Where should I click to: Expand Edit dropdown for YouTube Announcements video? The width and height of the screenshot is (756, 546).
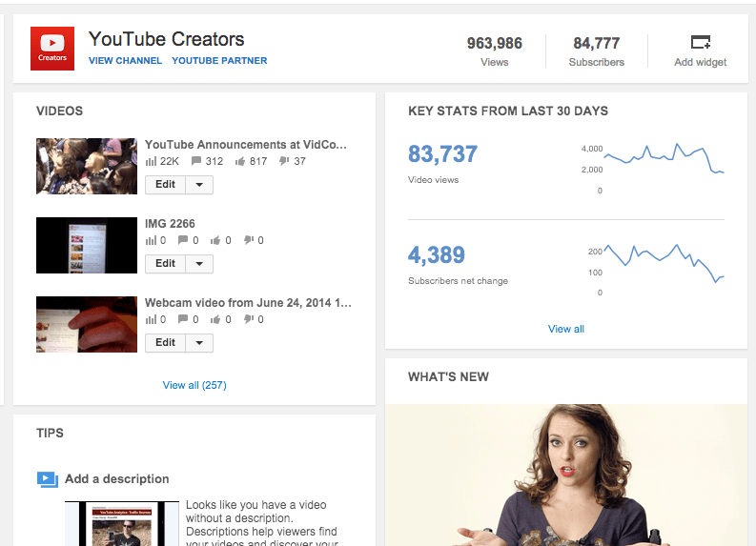tap(199, 185)
